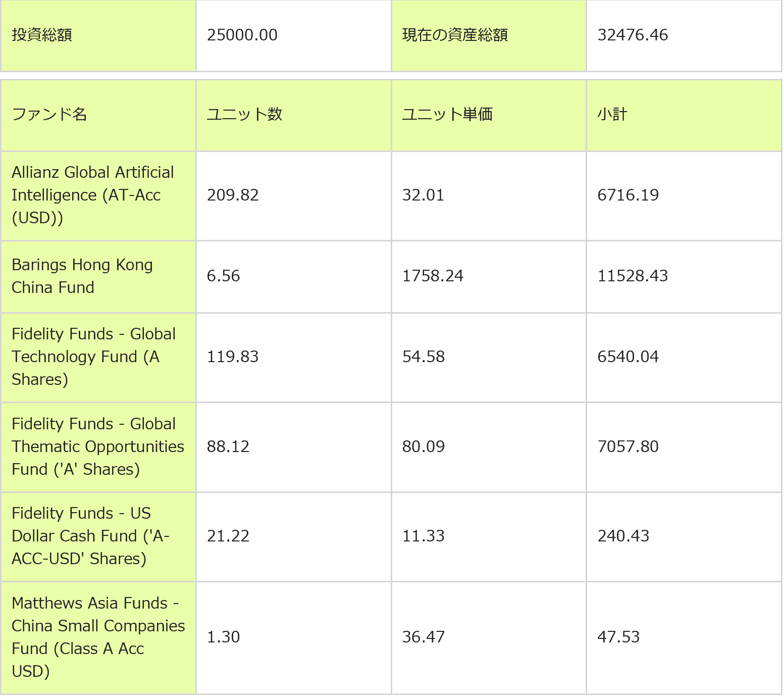
Task: Select the 25000.00 investment total value
Action: 242,35
